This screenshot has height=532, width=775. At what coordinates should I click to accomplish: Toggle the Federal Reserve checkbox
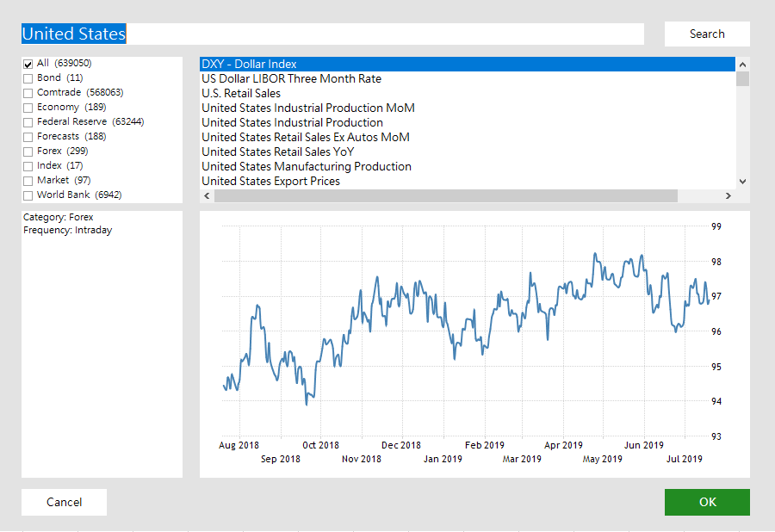(28, 122)
